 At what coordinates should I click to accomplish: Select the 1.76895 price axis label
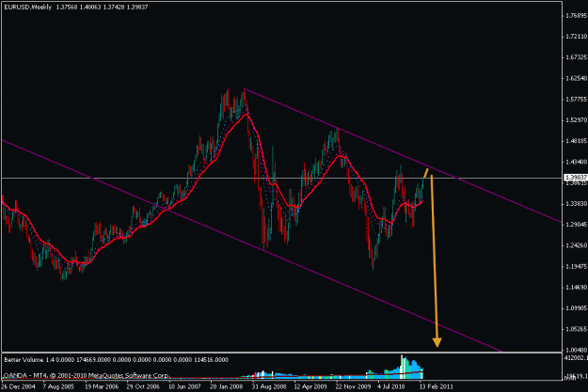point(577,16)
